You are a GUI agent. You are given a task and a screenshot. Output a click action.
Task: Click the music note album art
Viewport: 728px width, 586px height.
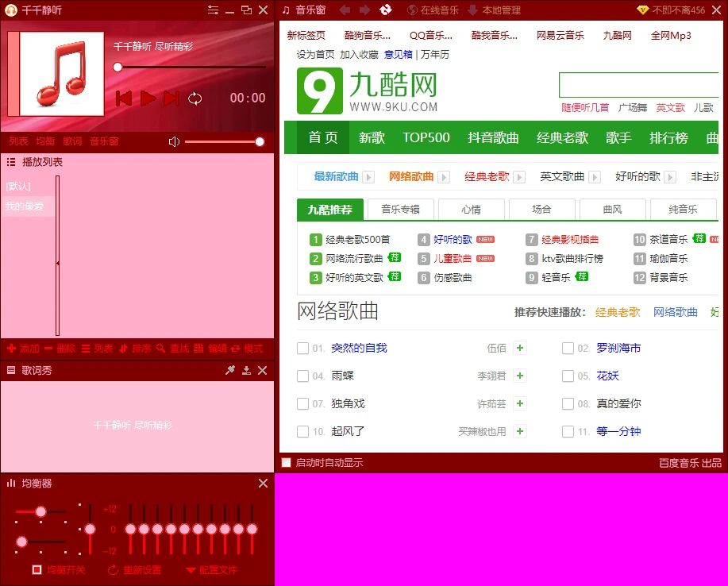62,74
